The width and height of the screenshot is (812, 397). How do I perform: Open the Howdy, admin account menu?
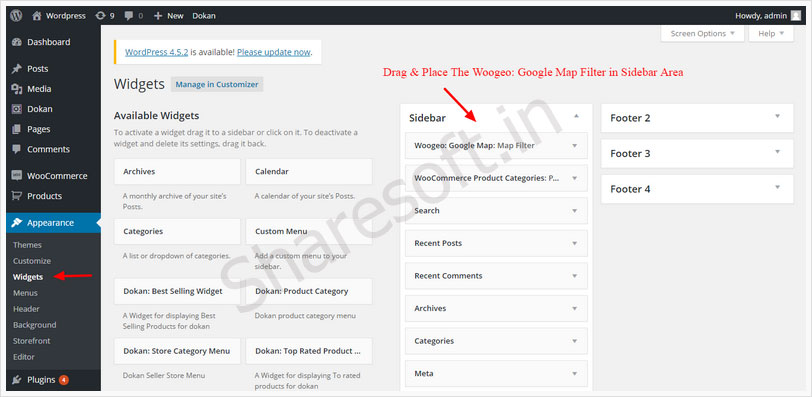tap(768, 16)
